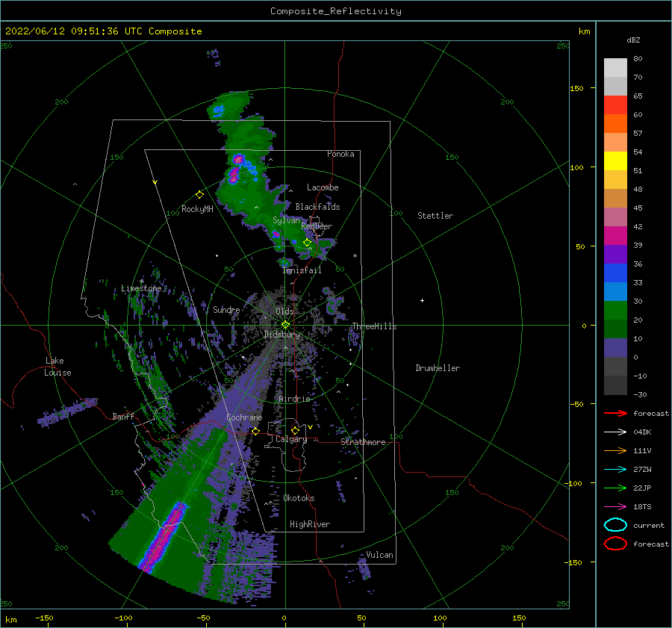
Task: Click the Lacombe town label
Action: (x=323, y=187)
